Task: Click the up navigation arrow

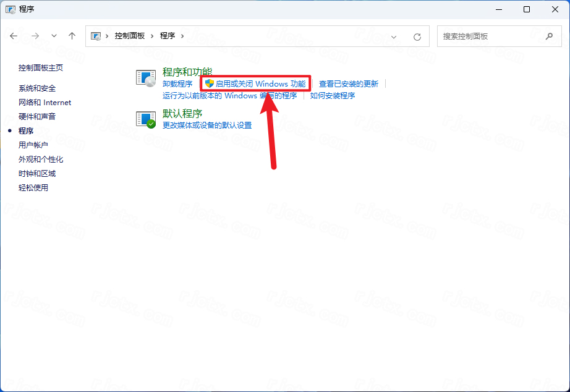Action: click(72, 36)
